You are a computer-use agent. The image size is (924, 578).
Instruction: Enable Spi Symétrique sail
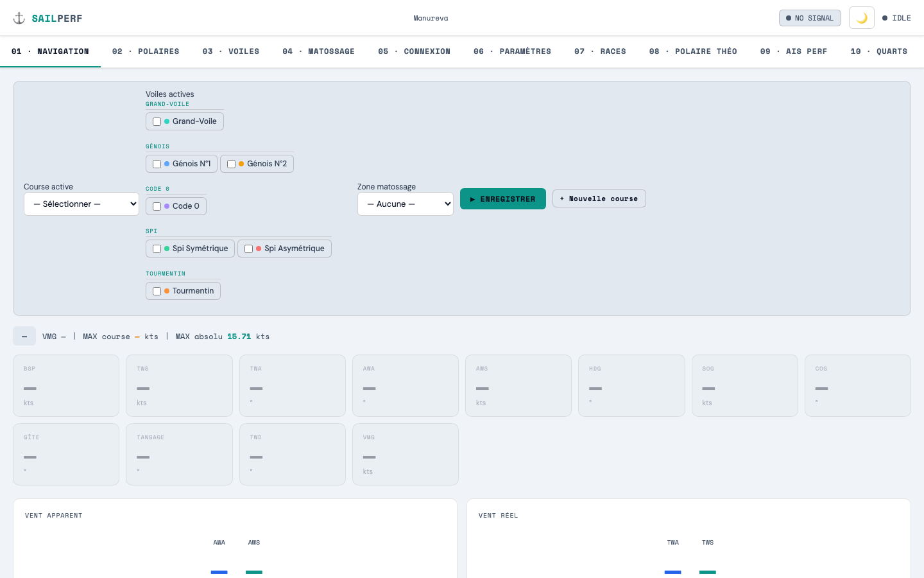[x=157, y=249]
